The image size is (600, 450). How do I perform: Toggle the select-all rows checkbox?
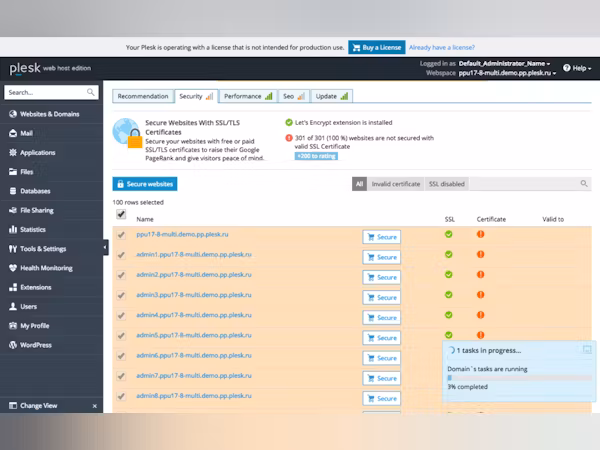(x=121, y=214)
